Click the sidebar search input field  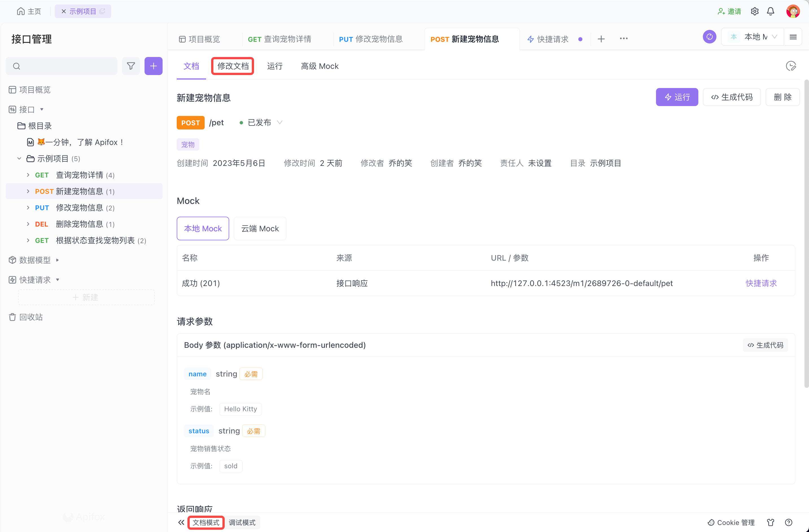66,66
